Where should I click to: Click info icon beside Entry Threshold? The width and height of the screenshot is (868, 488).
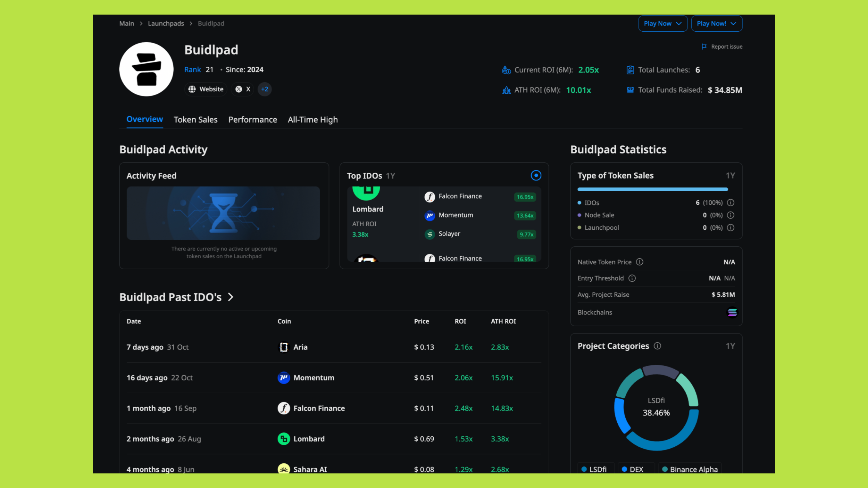pyautogui.click(x=632, y=278)
